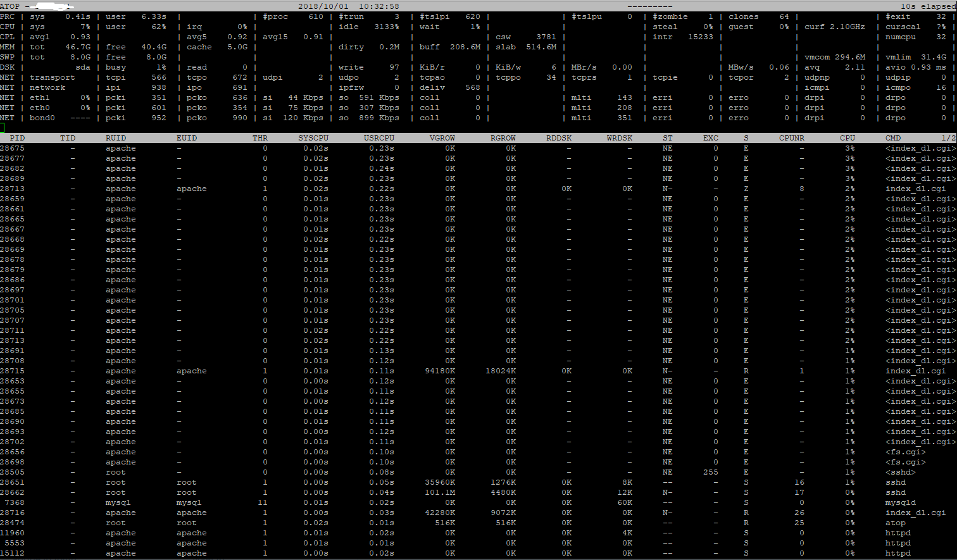
Task: Click the THR column header
Action: point(260,138)
